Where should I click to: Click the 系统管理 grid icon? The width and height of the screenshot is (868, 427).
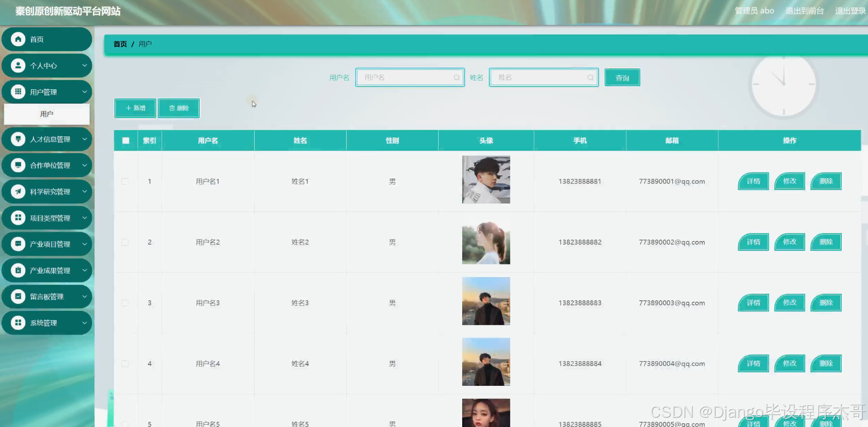coord(18,322)
